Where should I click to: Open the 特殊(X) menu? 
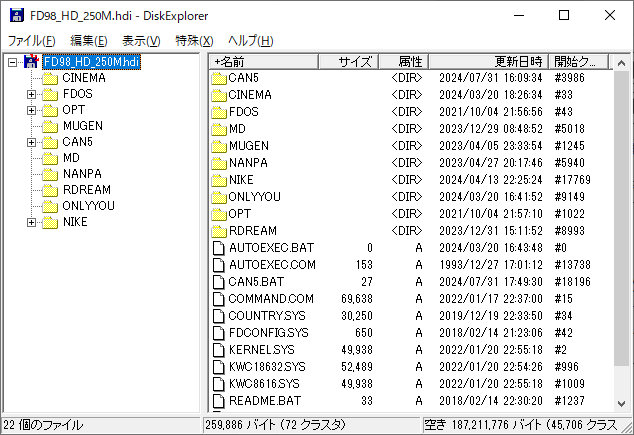pyautogui.click(x=194, y=41)
